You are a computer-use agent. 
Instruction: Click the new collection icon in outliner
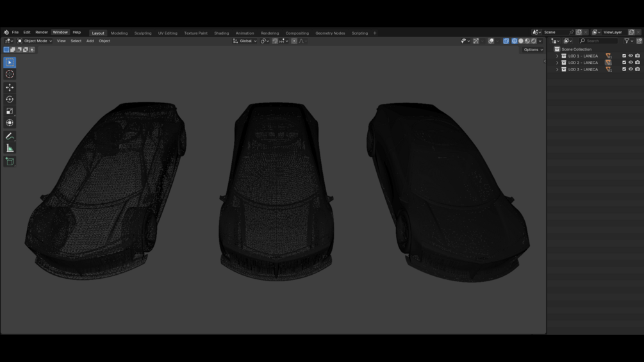640,41
